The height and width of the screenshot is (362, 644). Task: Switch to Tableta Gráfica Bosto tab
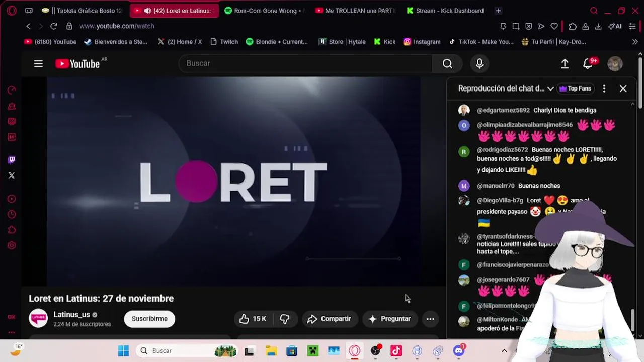83,11
